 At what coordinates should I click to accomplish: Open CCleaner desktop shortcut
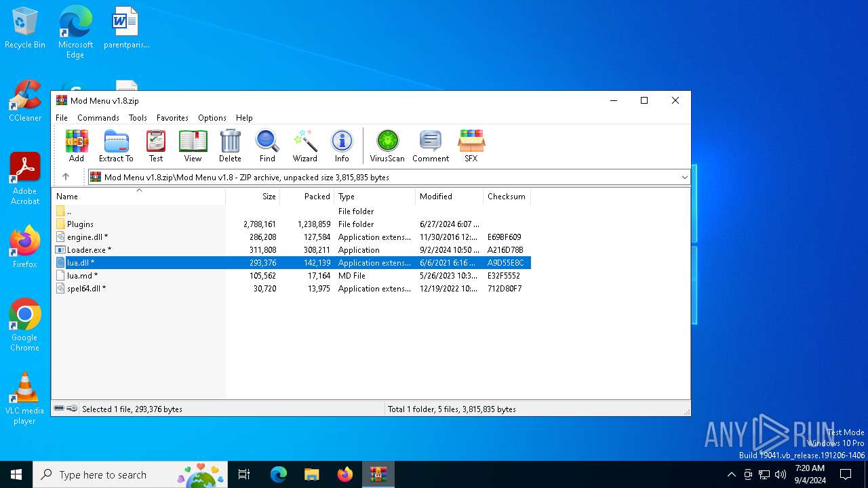[25, 101]
